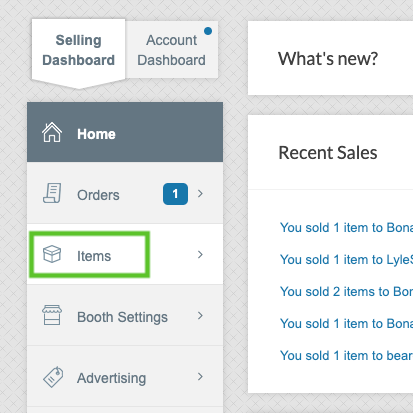This screenshot has height=413, width=413.
Task: Expand the Items submenu chevron
Action: [x=200, y=255]
